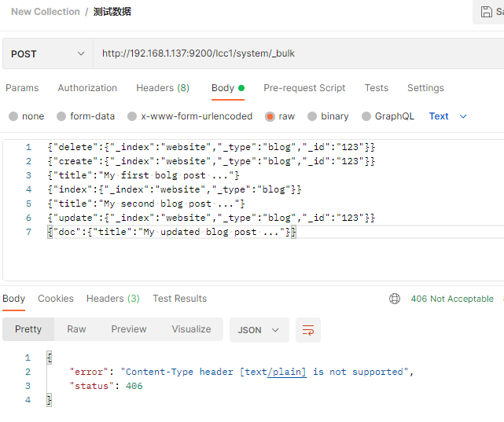Open the Pre-request Script tab
The image size is (504, 422).
click(x=304, y=88)
